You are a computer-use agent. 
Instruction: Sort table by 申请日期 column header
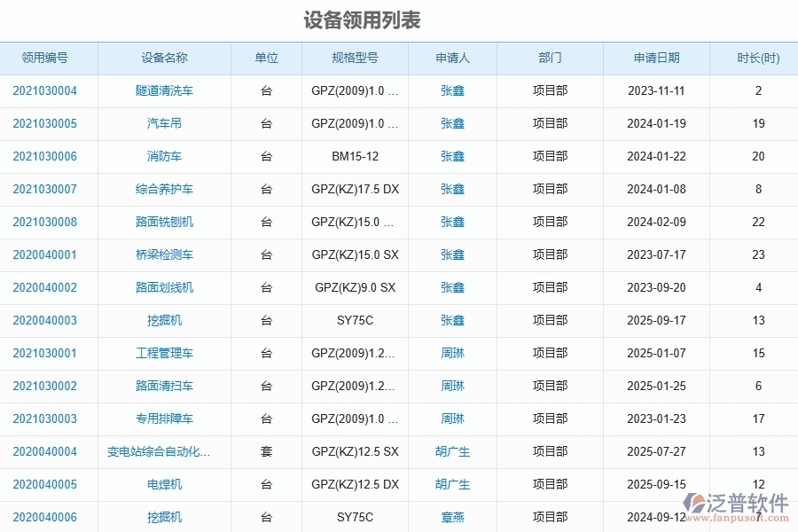coord(656,58)
